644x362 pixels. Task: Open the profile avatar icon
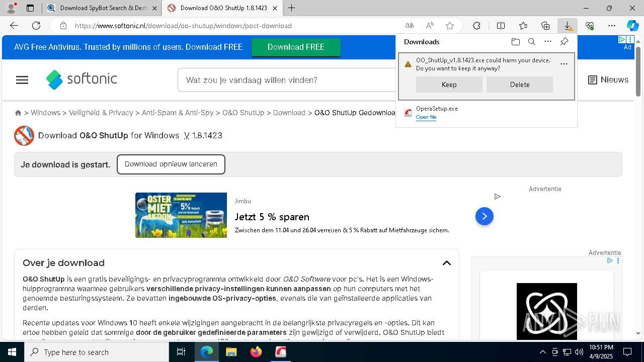[x=11, y=8]
